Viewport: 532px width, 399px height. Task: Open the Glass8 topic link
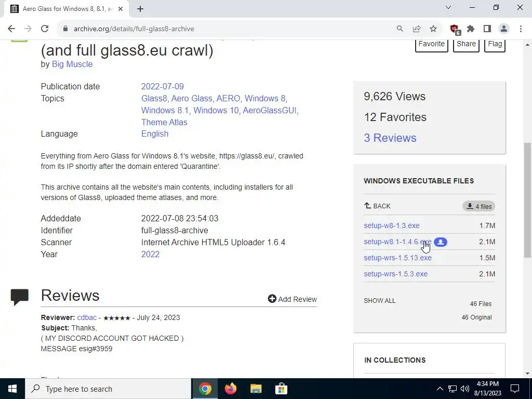click(x=154, y=98)
